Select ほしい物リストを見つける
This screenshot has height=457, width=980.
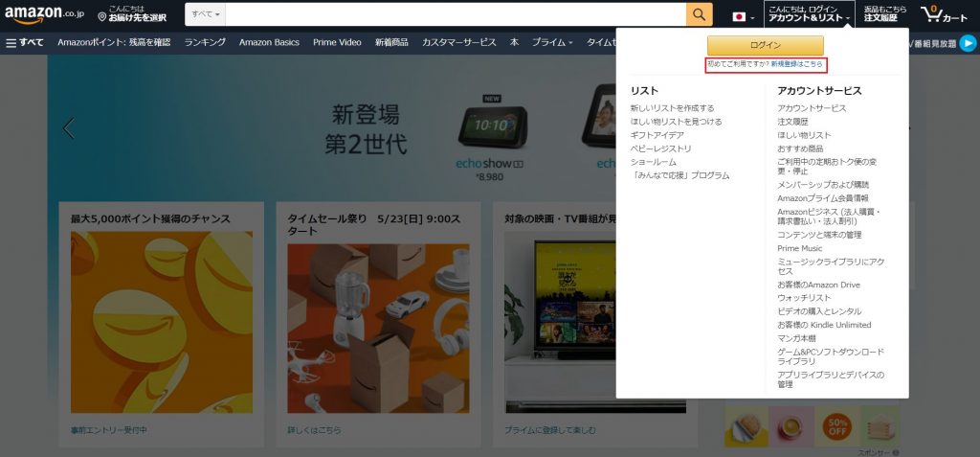click(676, 122)
